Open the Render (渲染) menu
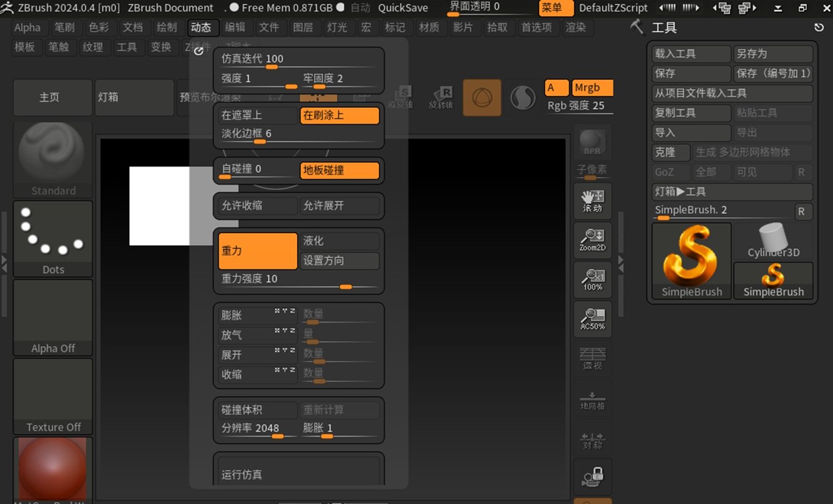Viewport: 833px width, 504px height. (576, 27)
